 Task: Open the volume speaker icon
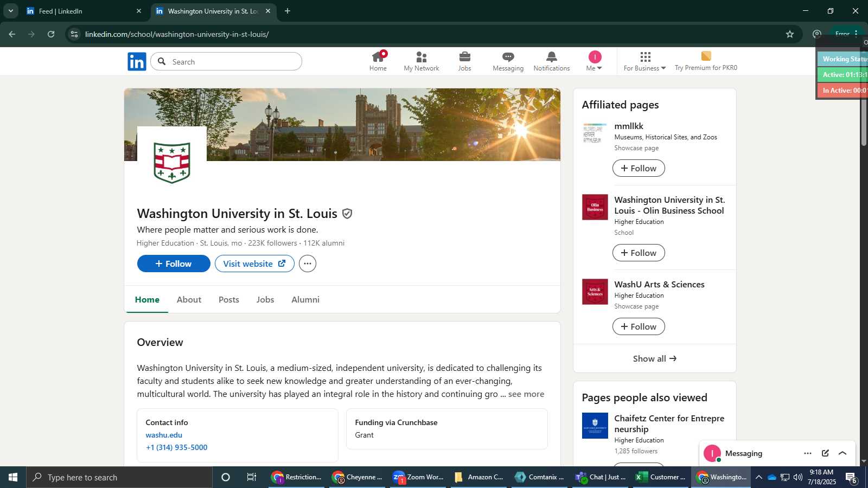[798, 477]
